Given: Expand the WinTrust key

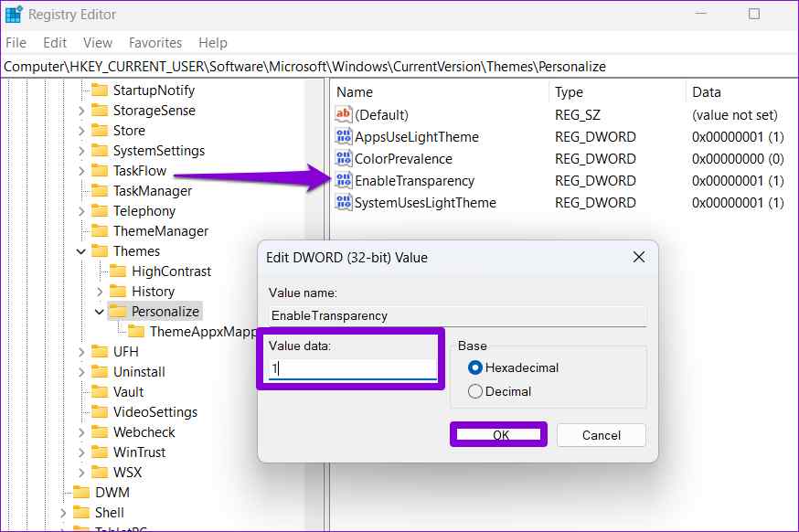Looking at the screenshot, I should click(81, 452).
